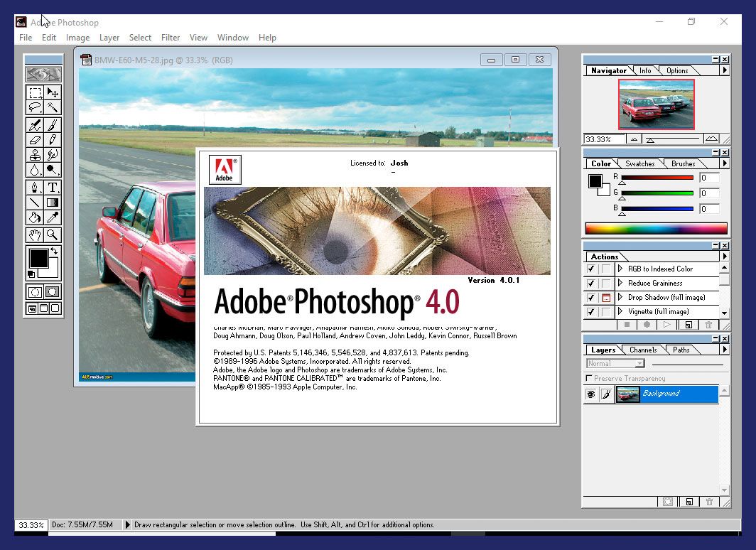Activate the Dodge tool
This screenshot has height=550, width=756.
(53, 170)
